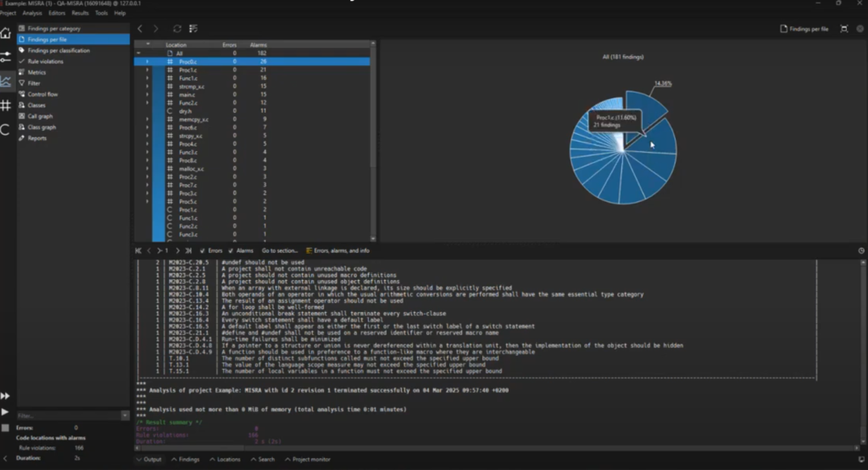Start analysis with the play icon
Screen dimensions: 868x470
point(5,411)
